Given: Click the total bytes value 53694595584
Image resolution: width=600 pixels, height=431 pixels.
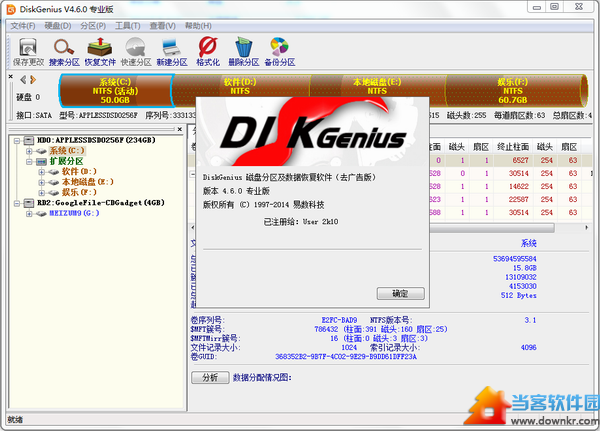Looking at the screenshot, I should tap(515, 259).
